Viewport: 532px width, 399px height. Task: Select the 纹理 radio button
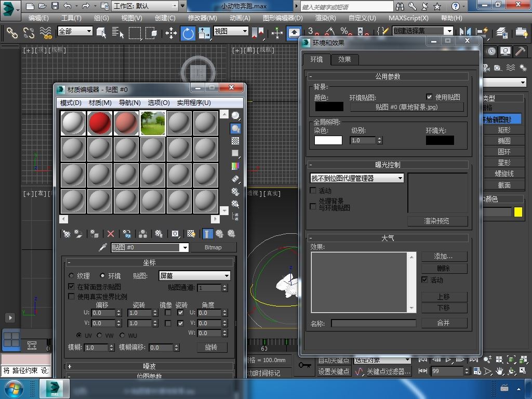[x=71, y=276]
